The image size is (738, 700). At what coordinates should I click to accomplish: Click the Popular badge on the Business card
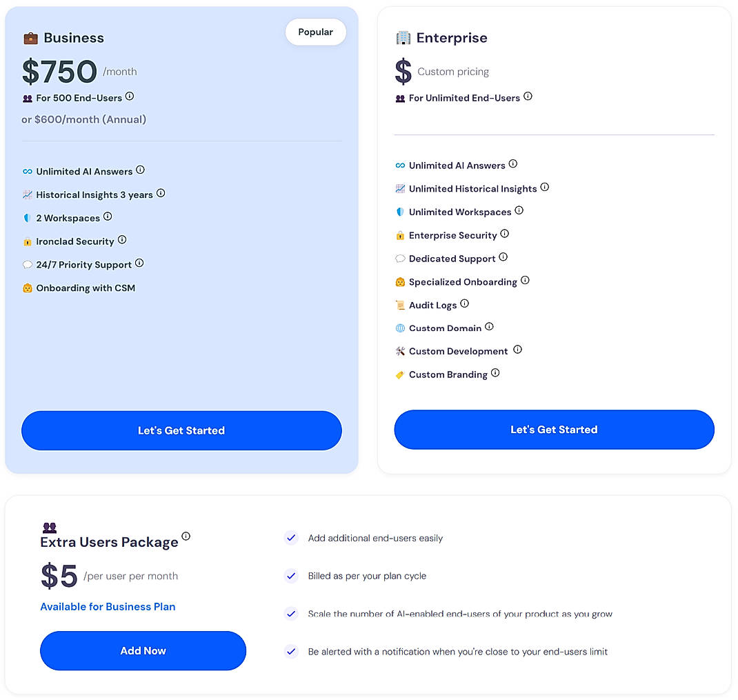[x=315, y=32]
